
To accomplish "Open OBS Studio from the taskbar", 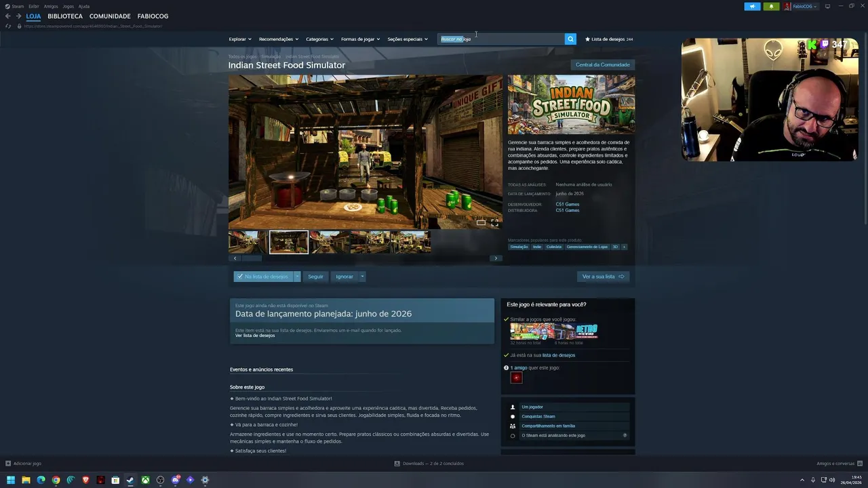I will click(x=160, y=480).
